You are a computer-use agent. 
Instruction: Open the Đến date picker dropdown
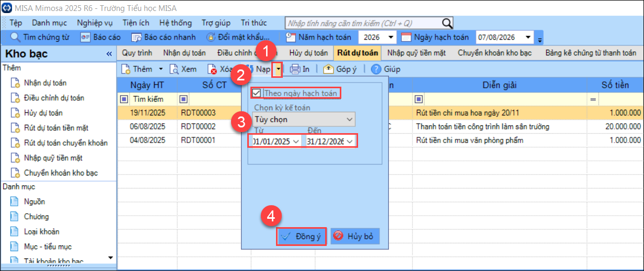(349, 141)
